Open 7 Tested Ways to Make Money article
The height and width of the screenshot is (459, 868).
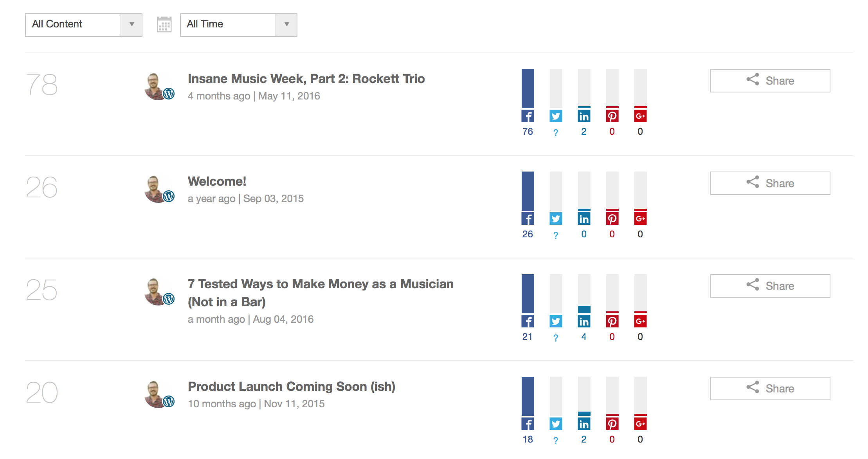(320, 284)
